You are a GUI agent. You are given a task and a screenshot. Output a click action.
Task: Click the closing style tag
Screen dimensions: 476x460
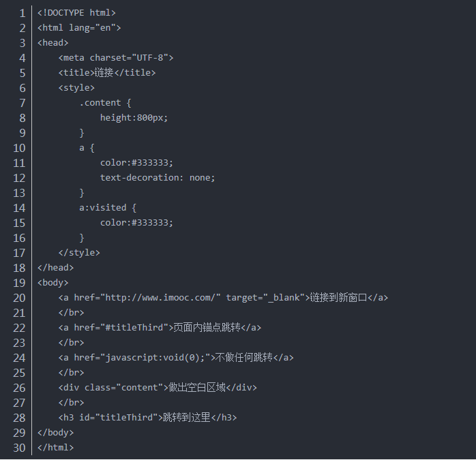point(79,253)
